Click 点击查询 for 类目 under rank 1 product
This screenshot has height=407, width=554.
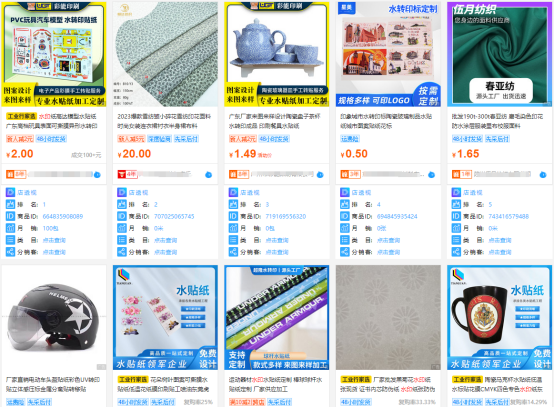pyautogui.click(x=54, y=240)
